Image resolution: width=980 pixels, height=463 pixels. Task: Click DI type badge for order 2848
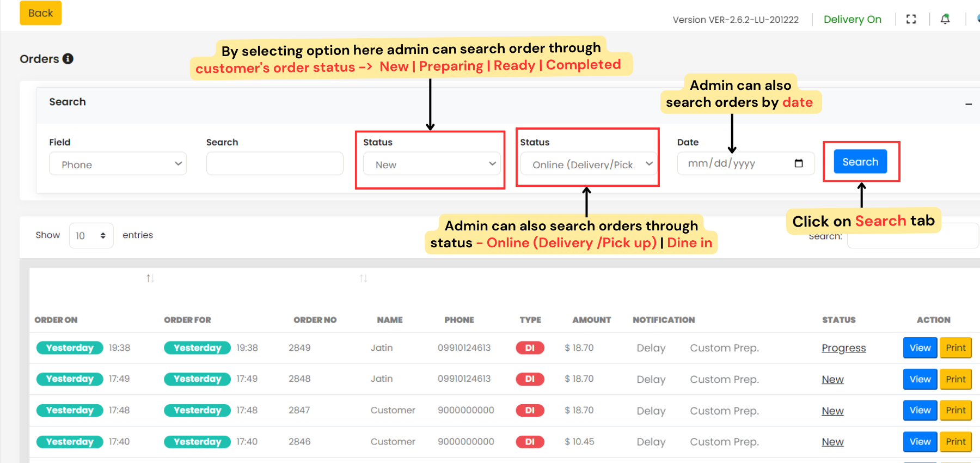pyautogui.click(x=530, y=379)
